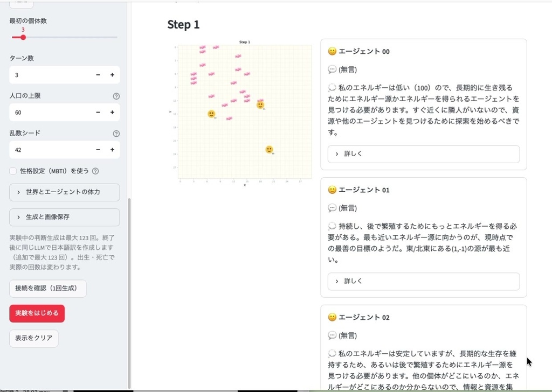
Task: Increase 人口の上限 with the plus button
Action: pos(112,113)
